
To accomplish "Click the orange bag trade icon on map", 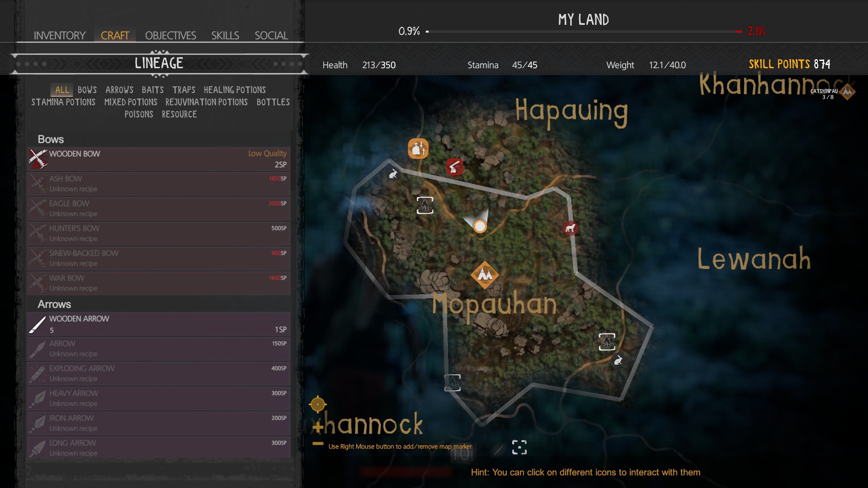I will (x=418, y=148).
